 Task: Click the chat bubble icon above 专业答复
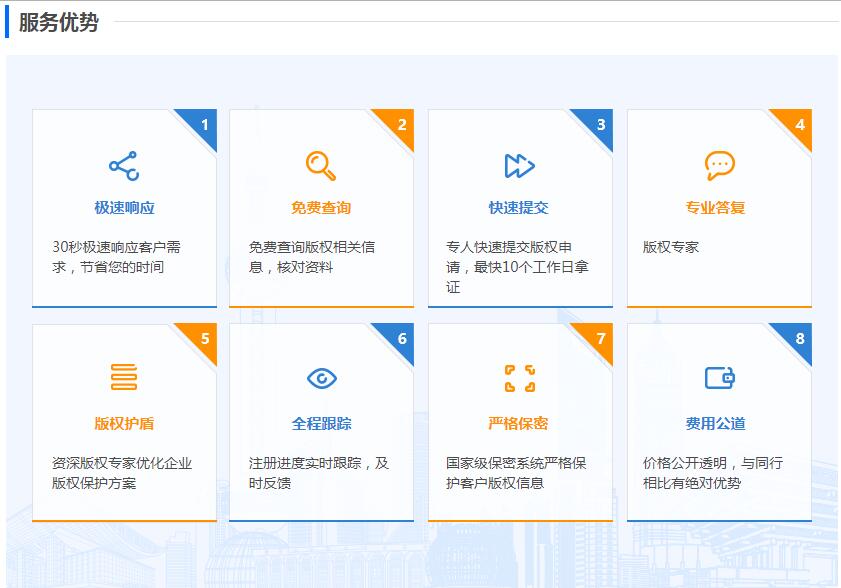pyautogui.click(x=719, y=166)
